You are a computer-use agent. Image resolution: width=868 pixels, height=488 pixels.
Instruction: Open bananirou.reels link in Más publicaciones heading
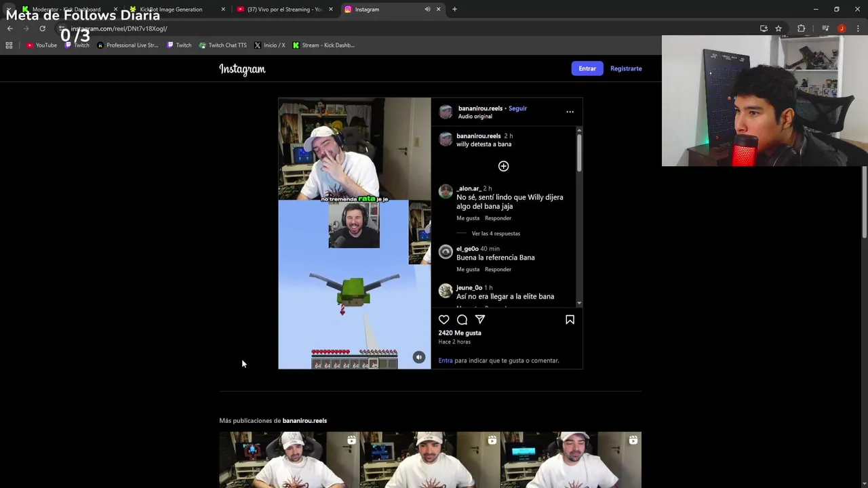pyautogui.click(x=304, y=421)
